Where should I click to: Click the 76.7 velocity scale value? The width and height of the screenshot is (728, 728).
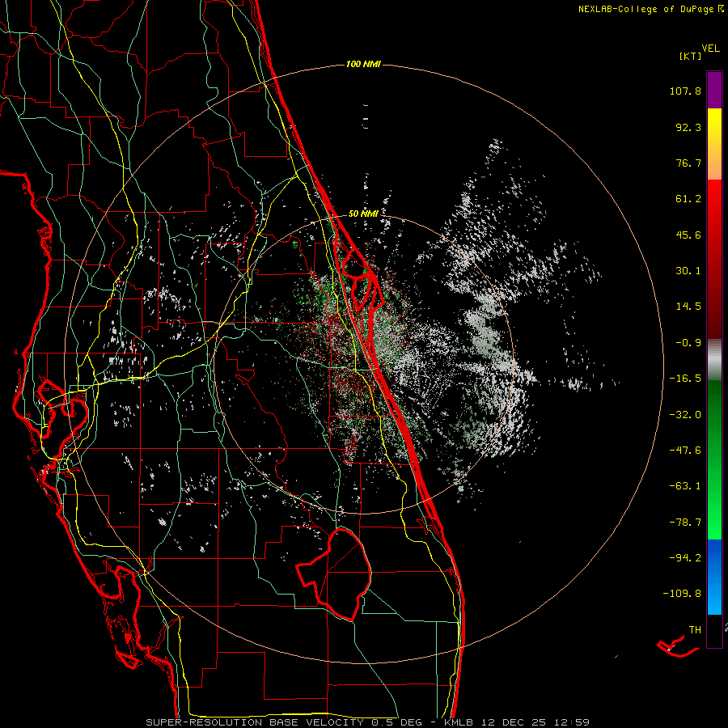pyautogui.click(x=688, y=163)
